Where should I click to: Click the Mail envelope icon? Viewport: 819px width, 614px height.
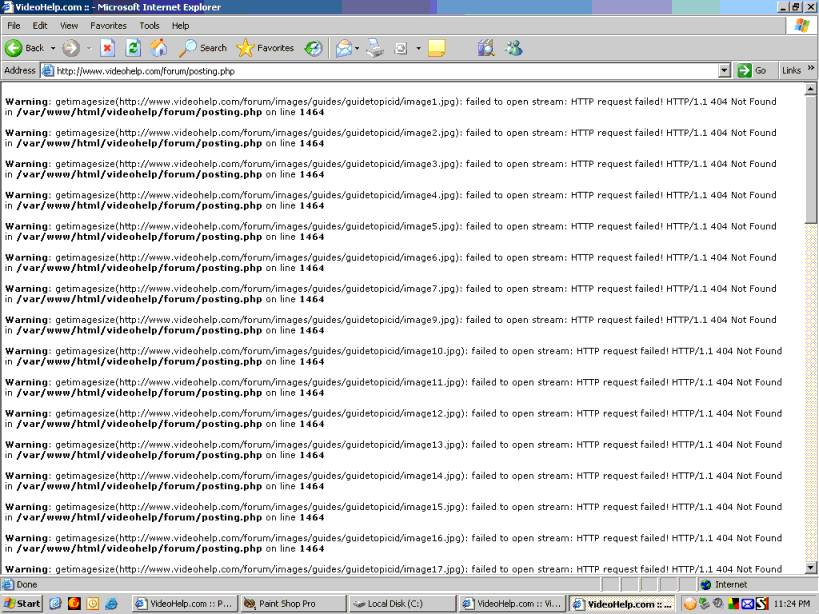pos(344,49)
